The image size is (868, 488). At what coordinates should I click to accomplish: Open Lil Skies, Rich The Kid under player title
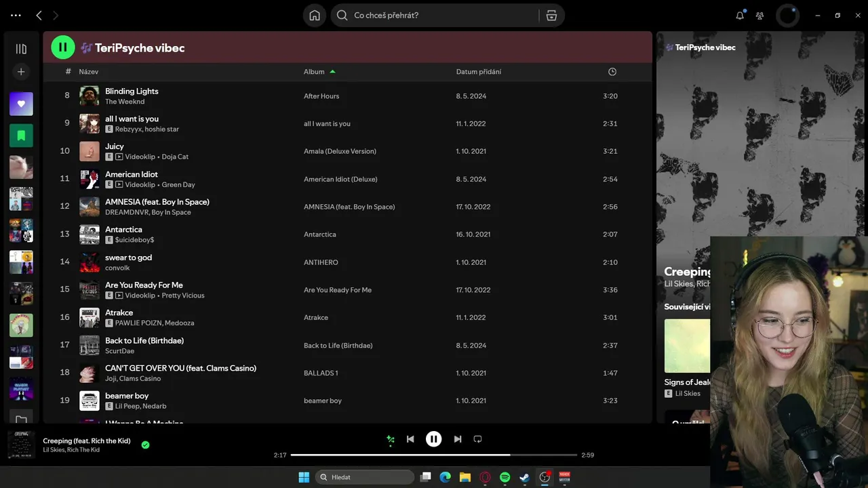[71, 450]
